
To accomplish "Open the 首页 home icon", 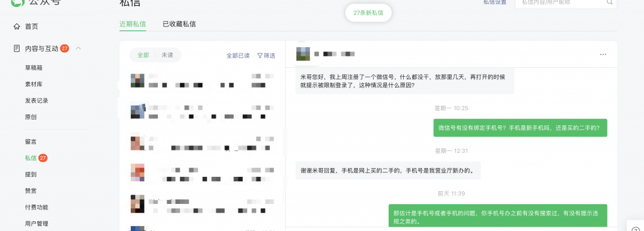I will (16, 26).
